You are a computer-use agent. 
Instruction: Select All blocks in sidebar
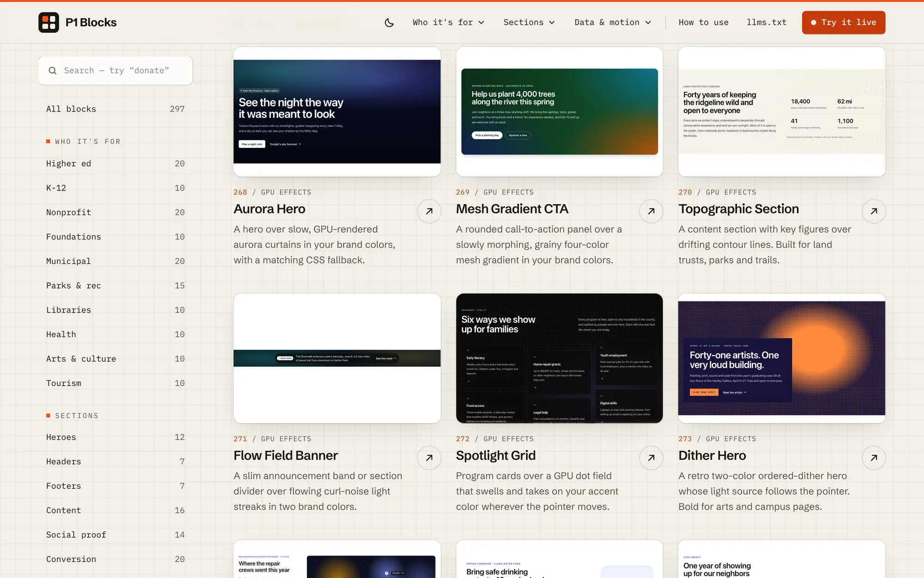pyautogui.click(x=115, y=109)
